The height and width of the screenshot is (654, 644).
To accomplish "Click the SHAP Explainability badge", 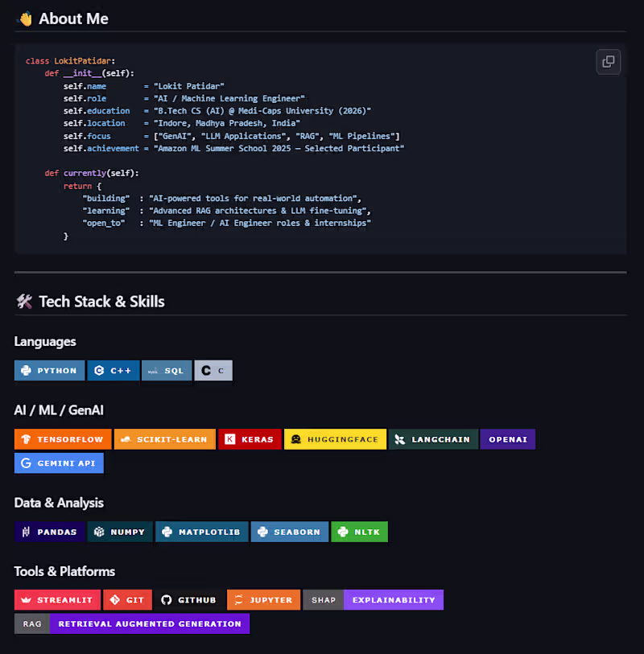I will (x=374, y=600).
